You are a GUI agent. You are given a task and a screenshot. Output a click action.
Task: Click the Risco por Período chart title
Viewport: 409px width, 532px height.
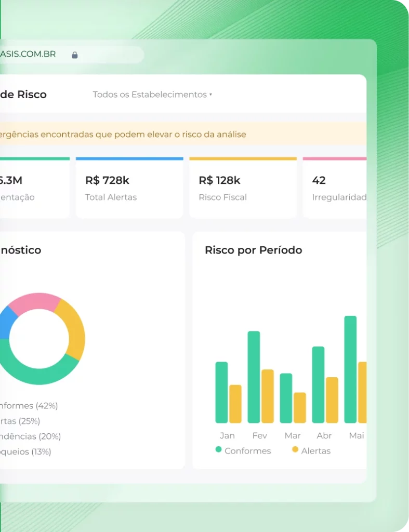point(254,250)
